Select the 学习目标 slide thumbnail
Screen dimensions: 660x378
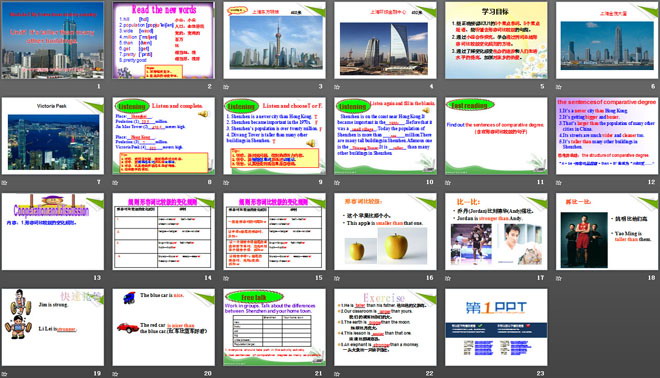click(x=496, y=40)
